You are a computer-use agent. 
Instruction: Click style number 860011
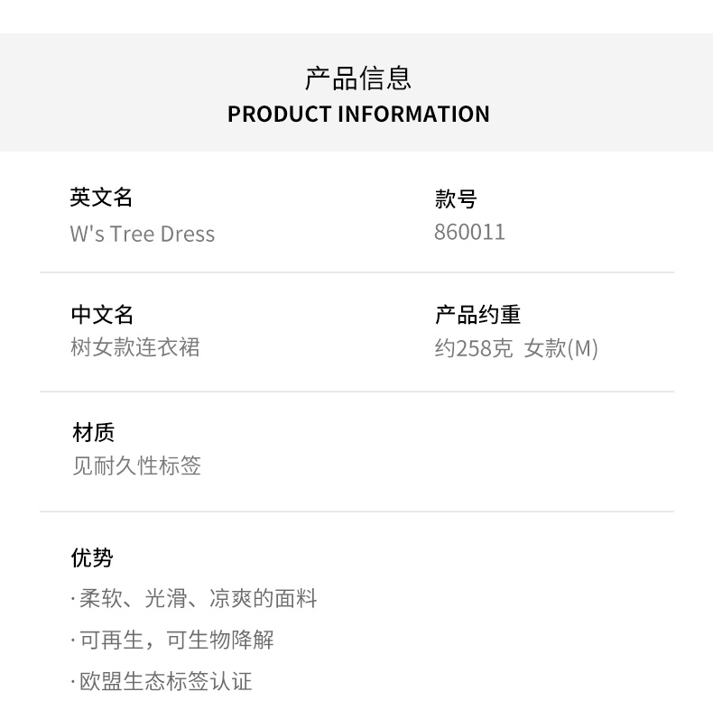point(469,233)
